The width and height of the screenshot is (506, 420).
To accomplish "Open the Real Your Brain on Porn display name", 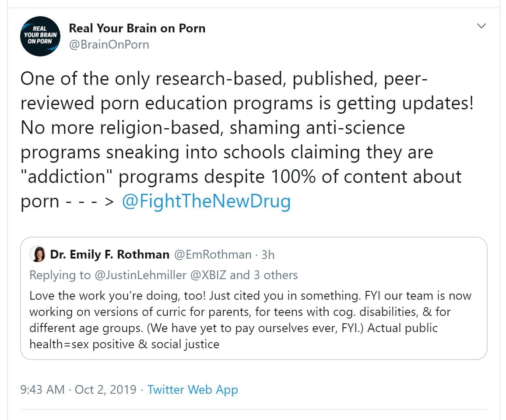I will tap(137, 28).
